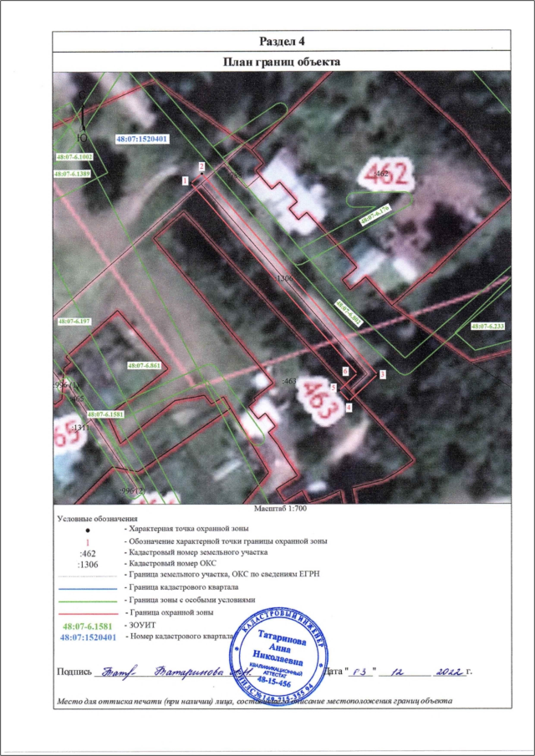The height and width of the screenshot is (756, 535).
Task: Click boundary point marker '2' on the map
Action: (x=201, y=166)
